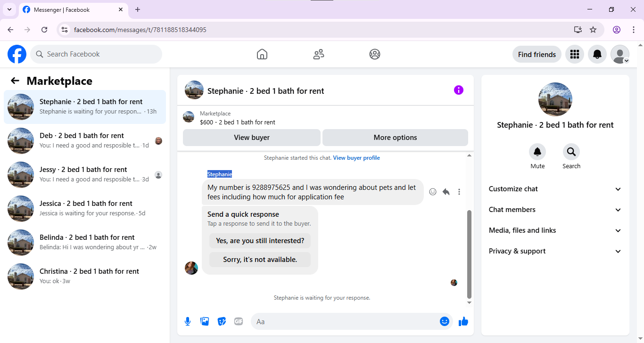Viewport: 644px width, 343px height.
Task: Click the Aa message input field
Action: pyautogui.click(x=346, y=321)
